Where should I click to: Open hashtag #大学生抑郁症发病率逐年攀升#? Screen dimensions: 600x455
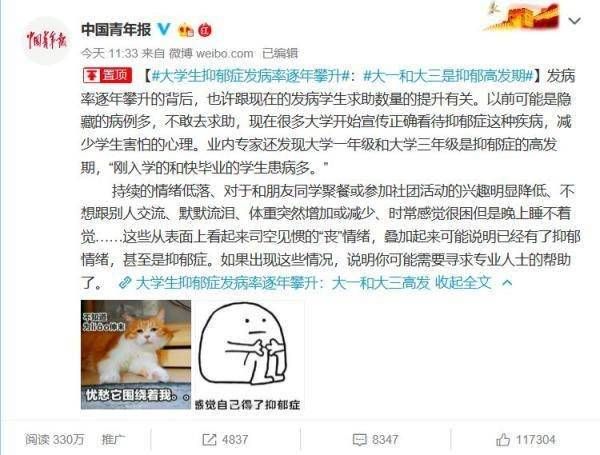click(x=251, y=76)
